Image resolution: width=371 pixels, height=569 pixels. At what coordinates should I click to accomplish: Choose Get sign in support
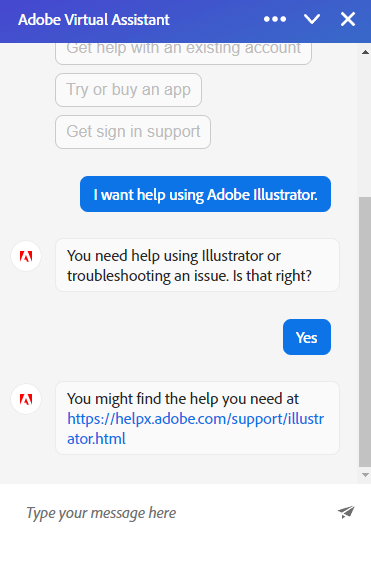[x=133, y=132]
